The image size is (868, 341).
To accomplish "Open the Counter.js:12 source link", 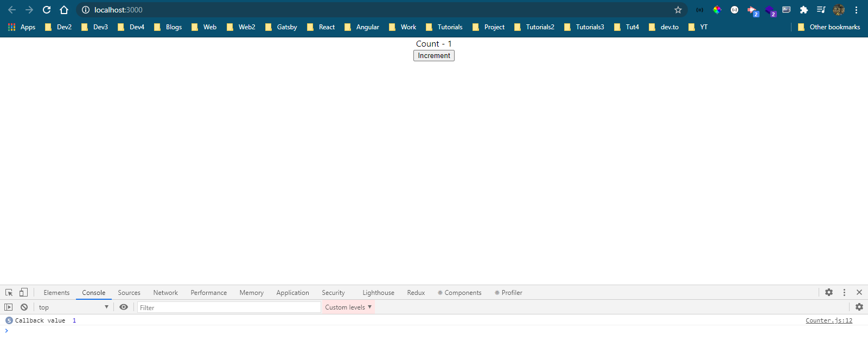I will [829, 320].
